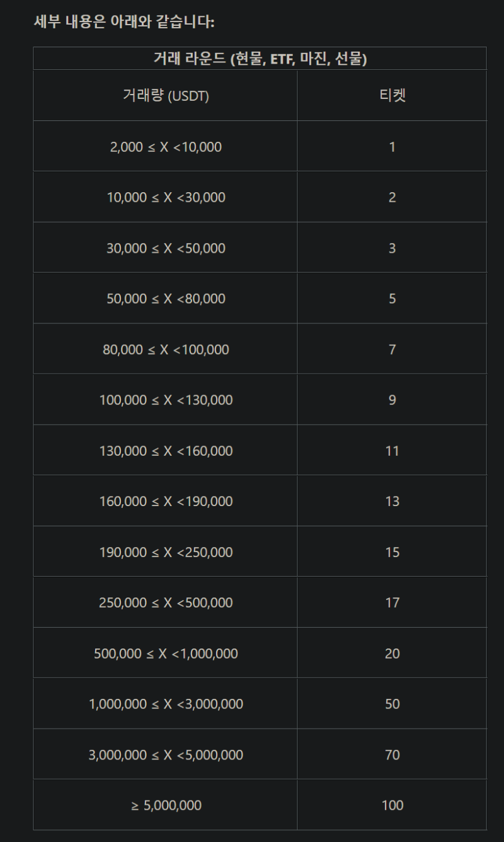Select the "≥ 5,000,000" volume cell
The height and width of the screenshot is (842, 504).
point(166,805)
